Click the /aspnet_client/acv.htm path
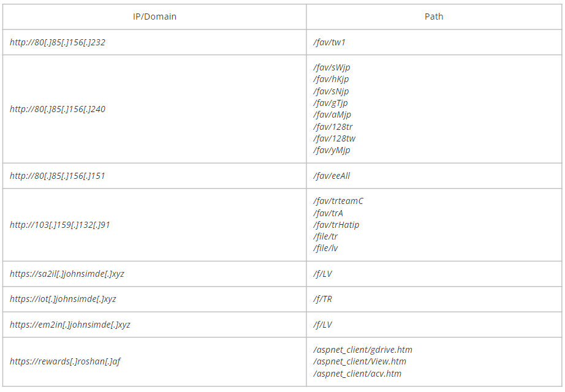This screenshot has width=565, height=392. point(357,374)
